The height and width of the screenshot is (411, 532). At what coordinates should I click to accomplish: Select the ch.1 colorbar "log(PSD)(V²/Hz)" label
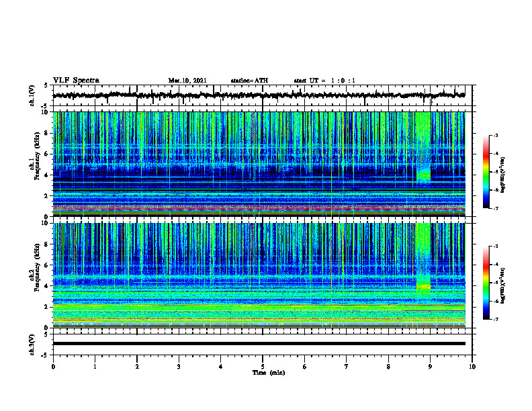[x=502, y=175]
